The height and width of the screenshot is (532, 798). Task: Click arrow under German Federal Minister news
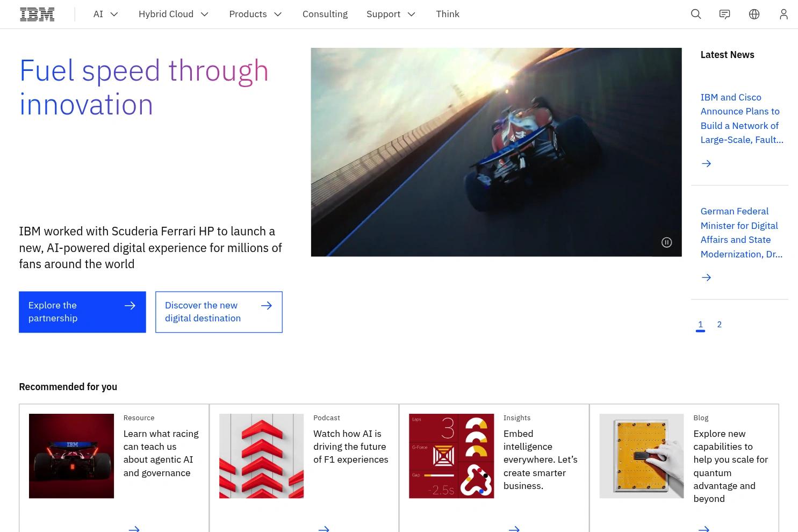point(707,277)
